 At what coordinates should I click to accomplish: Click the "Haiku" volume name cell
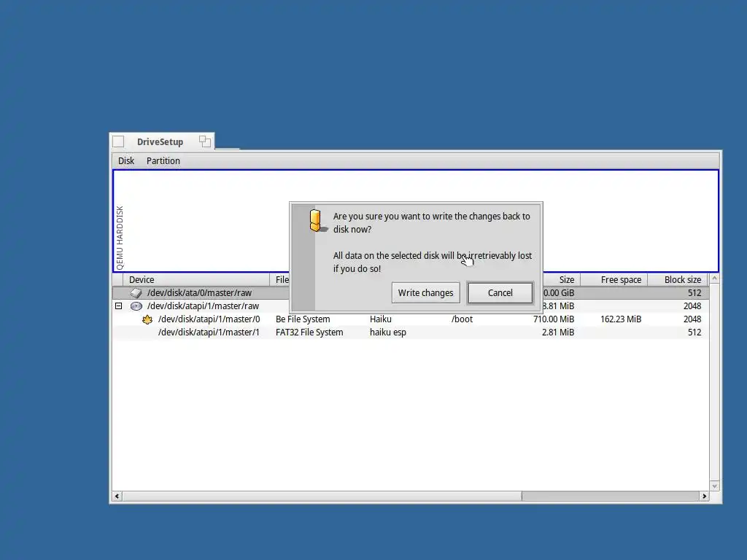tap(381, 319)
